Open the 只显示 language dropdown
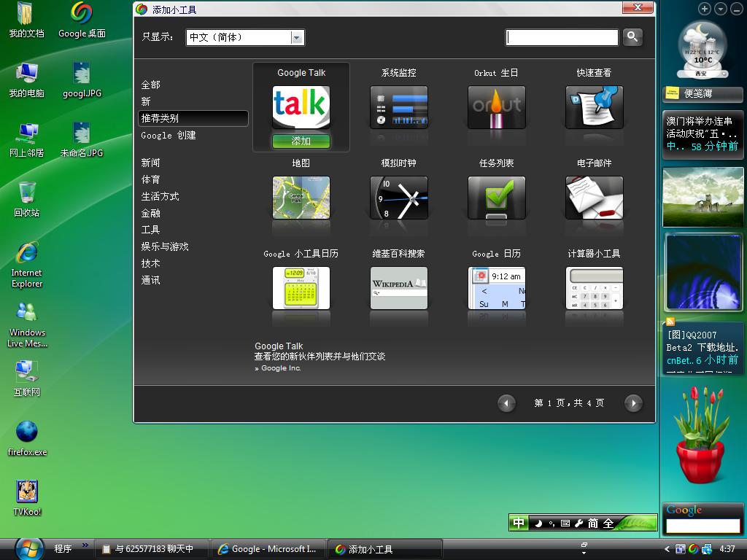This screenshot has width=747, height=560. [296, 37]
